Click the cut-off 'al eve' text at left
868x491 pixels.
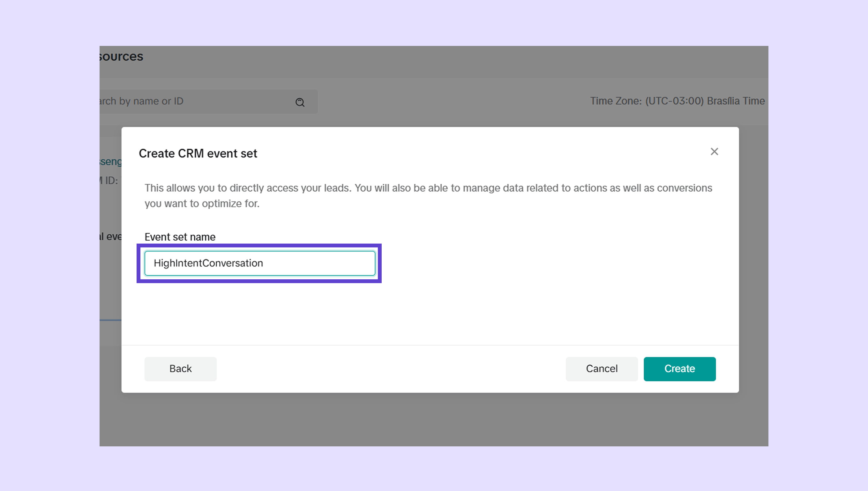click(111, 236)
